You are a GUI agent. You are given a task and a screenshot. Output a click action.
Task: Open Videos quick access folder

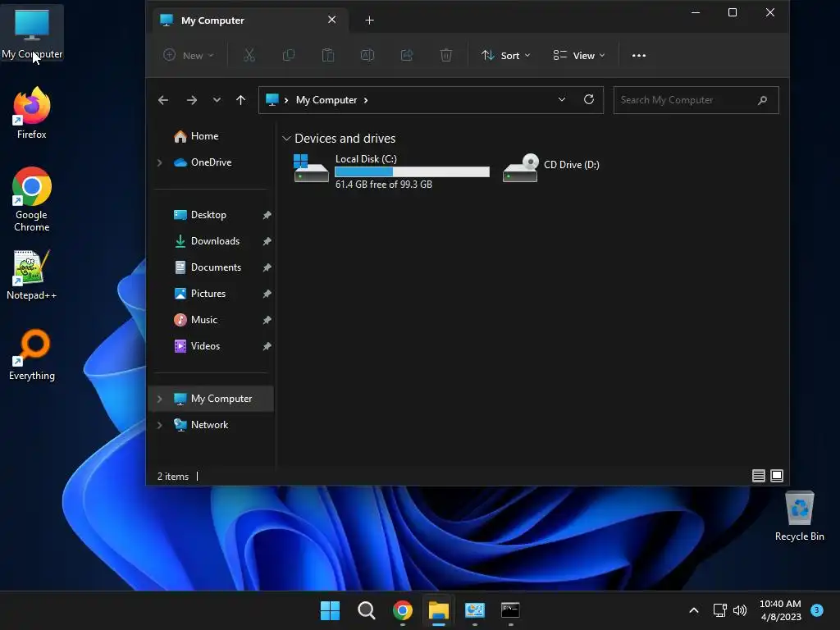click(198, 346)
